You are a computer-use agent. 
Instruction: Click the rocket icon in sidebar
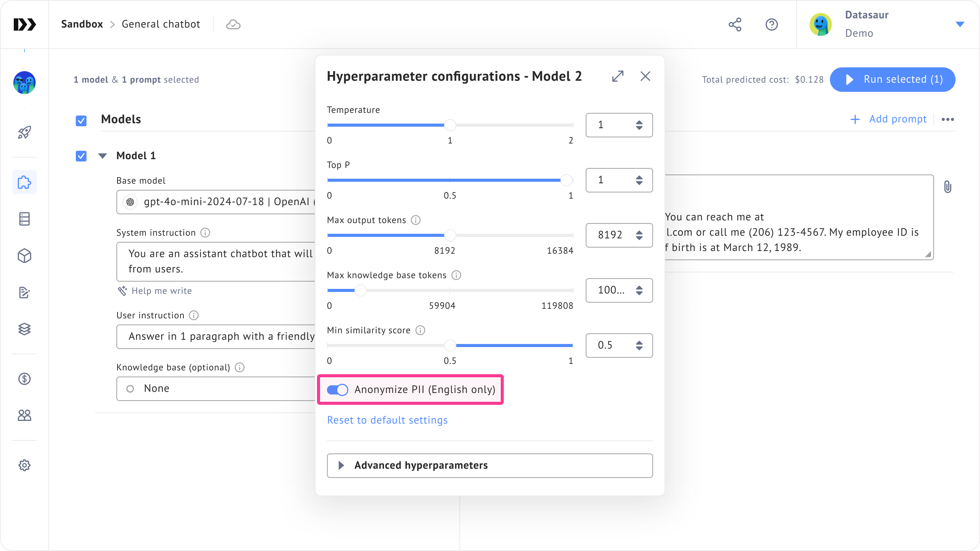click(x=24, y=133)
